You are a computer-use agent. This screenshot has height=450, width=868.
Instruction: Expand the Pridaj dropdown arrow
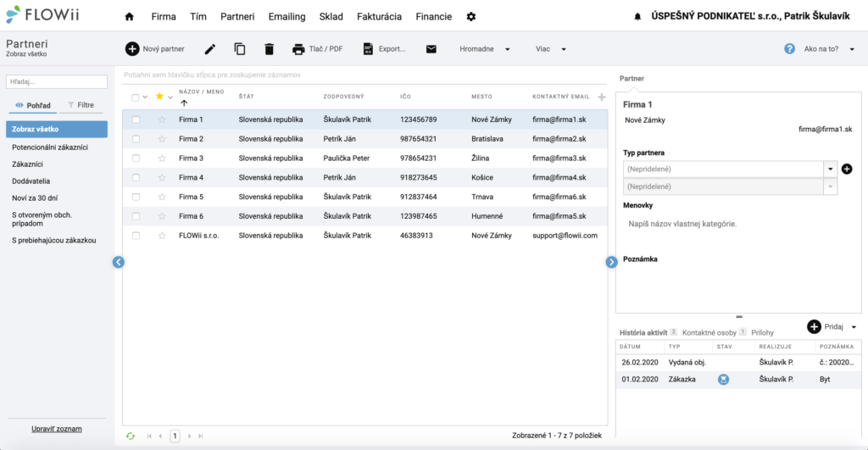click(x=854, y=327)
